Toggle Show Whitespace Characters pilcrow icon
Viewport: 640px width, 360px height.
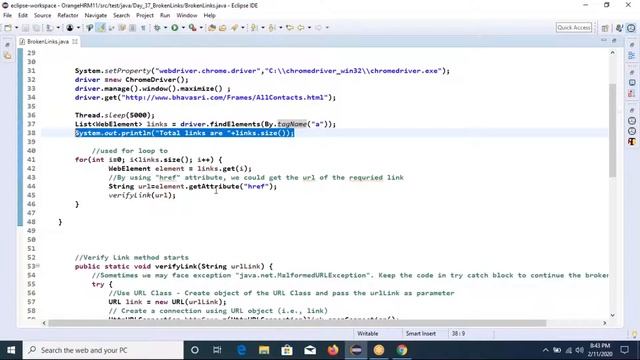pos(143,28)
